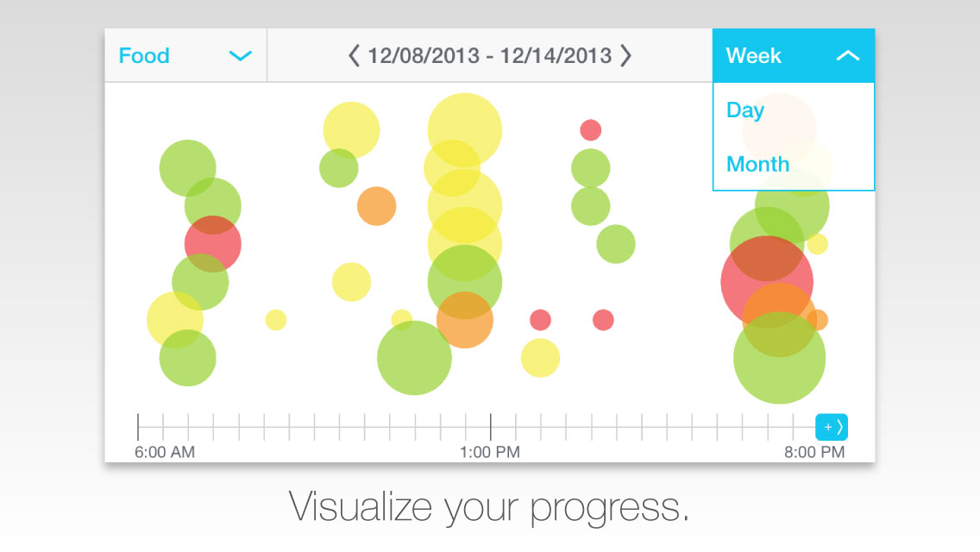
Task: Select the 8:00 PM axis label
Action: 814,452
